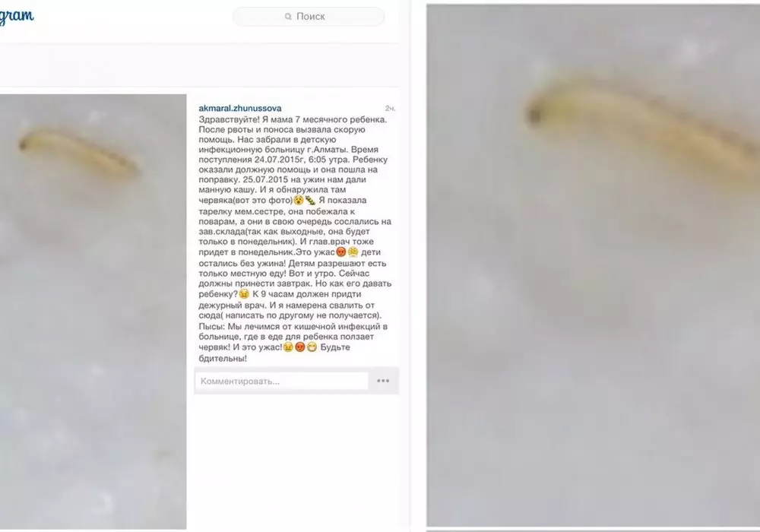Click the dark head of the enlarged worm
The height and width of the screenshot is (532, 760).
click(x=534, y=116)
